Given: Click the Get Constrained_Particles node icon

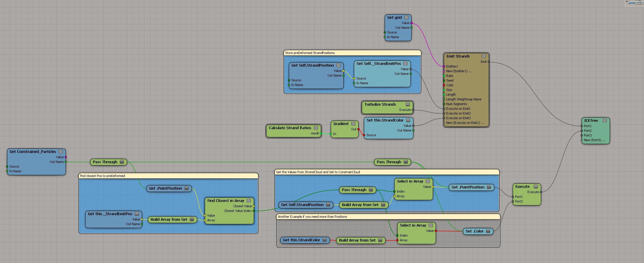Looking at the screenshot, I should pos(61,152).
